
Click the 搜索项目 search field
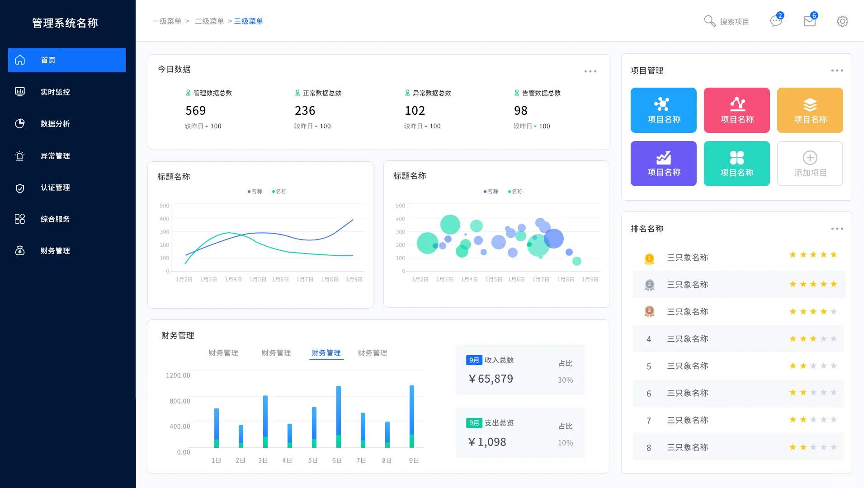[x=734, y=22]
